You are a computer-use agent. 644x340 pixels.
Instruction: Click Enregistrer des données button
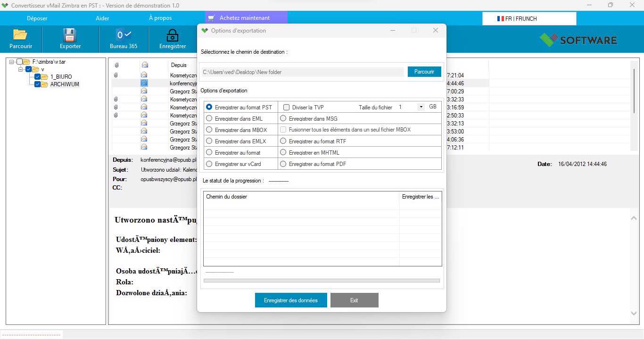click(291, 300)
